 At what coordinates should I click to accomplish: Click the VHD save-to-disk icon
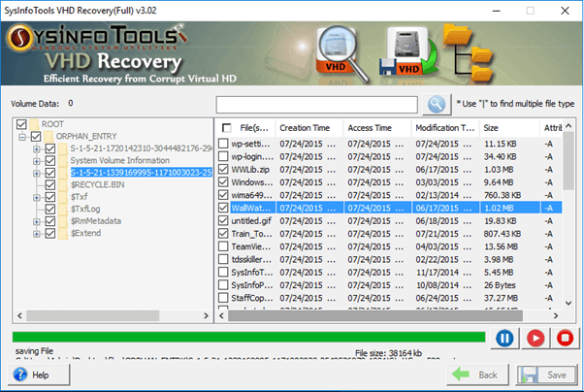[407, 52]
